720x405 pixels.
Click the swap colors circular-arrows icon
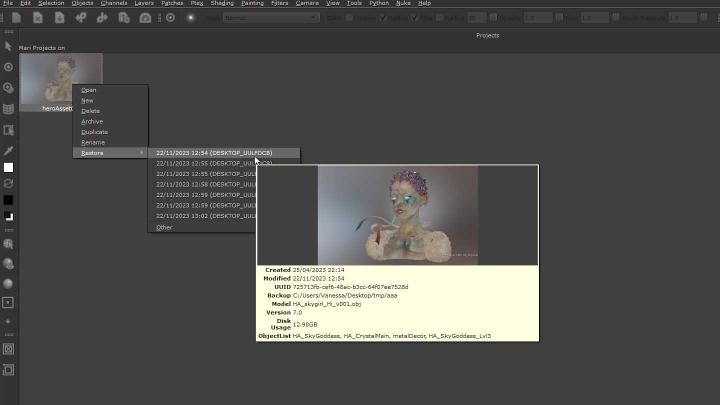8,184
